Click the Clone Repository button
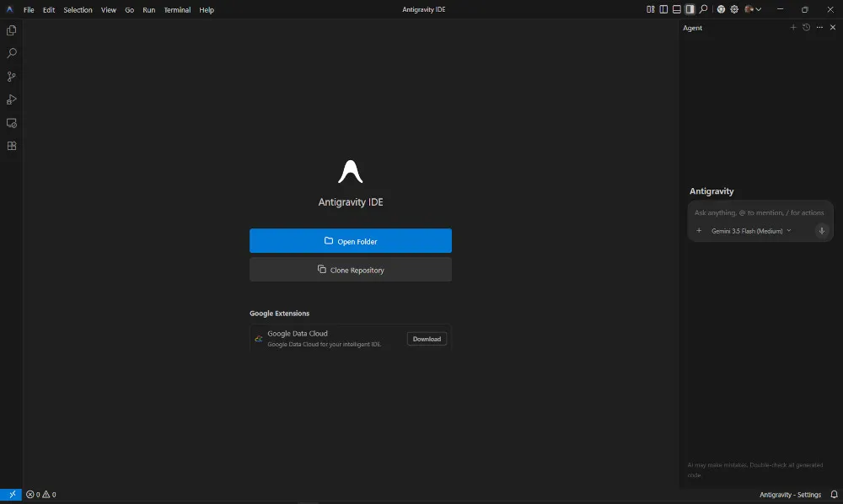Viewport: 843px width, 504px height. pos(351,270)
